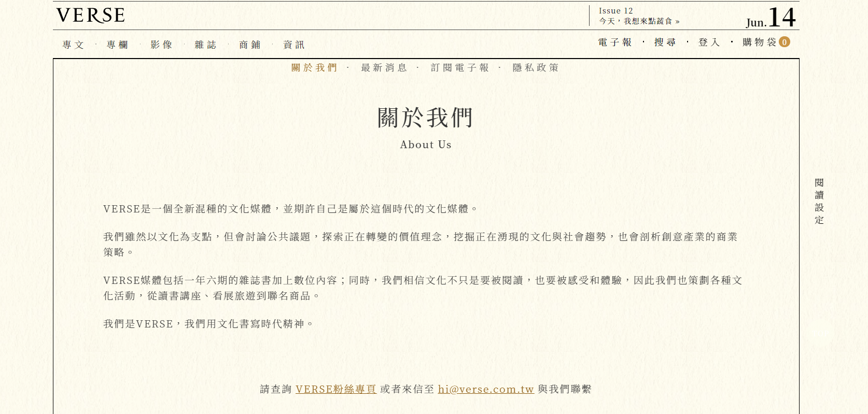
Task: Visit the 商鋪 shop
Action: [x=250, y=45]
